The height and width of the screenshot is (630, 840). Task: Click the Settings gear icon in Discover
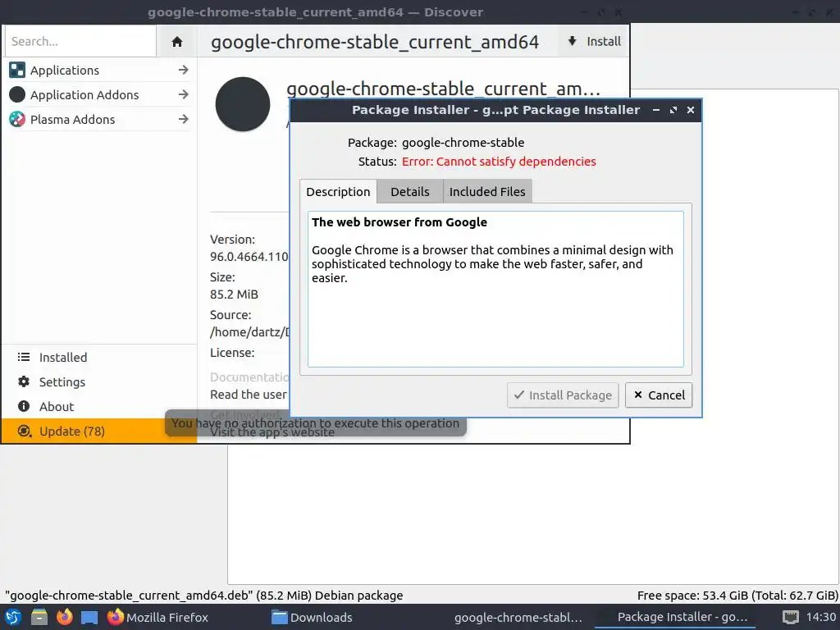24,381
